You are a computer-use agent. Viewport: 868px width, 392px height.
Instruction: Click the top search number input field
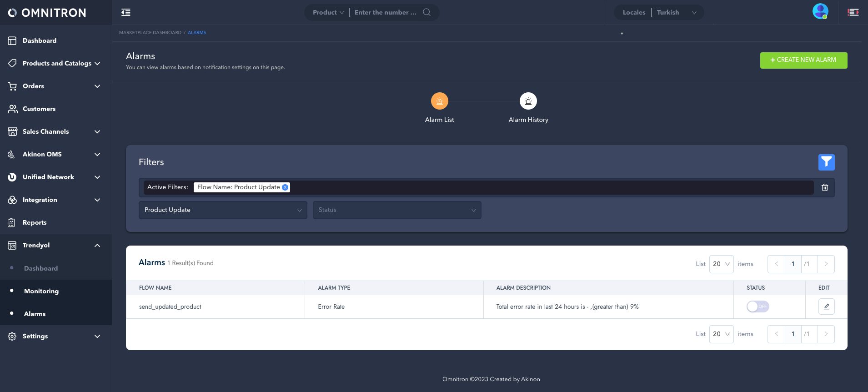coord(386,12)
